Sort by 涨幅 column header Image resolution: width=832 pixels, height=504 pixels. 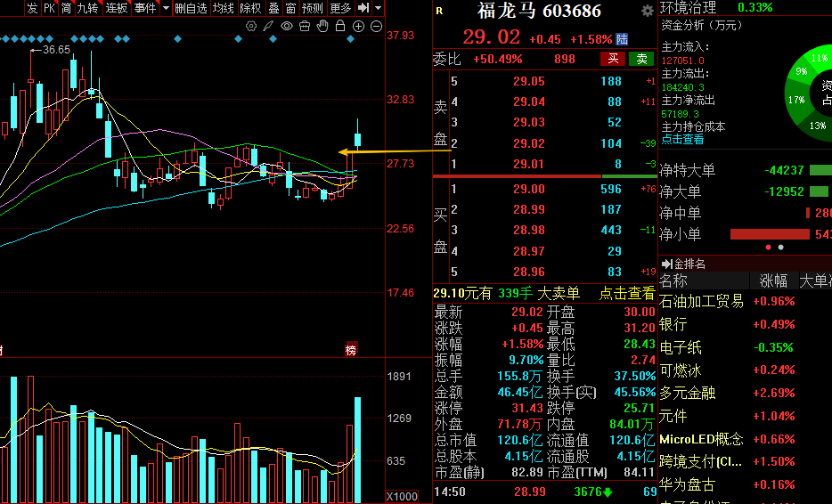pos(773,280)
